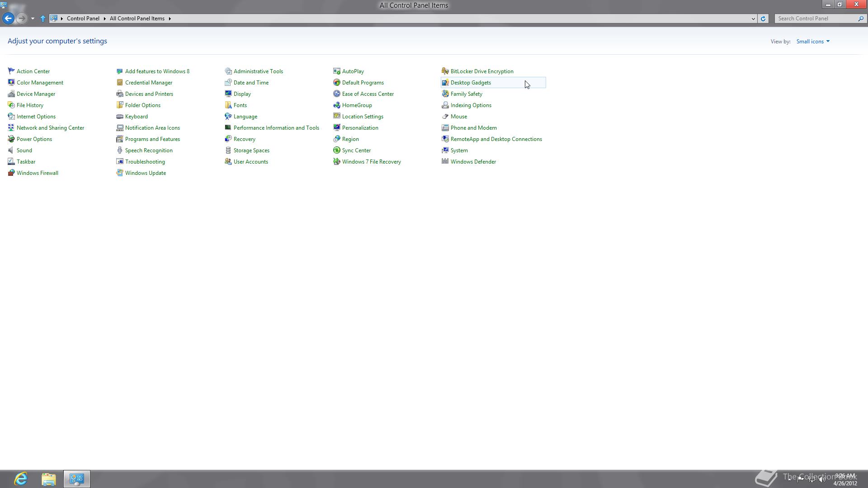Viewport: 868px width, 488px height.
Task: Click the Devices and Printers icon
Action: point(120,94)
